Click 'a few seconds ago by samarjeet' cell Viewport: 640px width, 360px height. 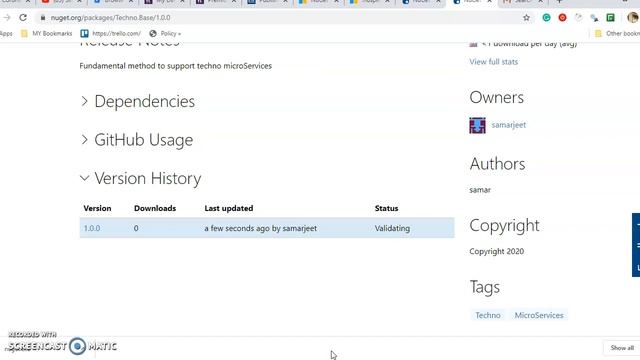coord(260,228)
